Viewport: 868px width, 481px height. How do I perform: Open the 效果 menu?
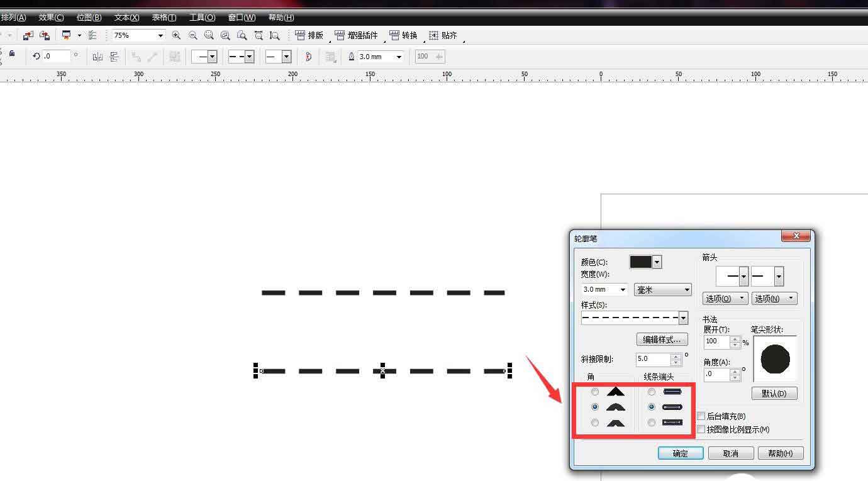(x=51, y=18)
